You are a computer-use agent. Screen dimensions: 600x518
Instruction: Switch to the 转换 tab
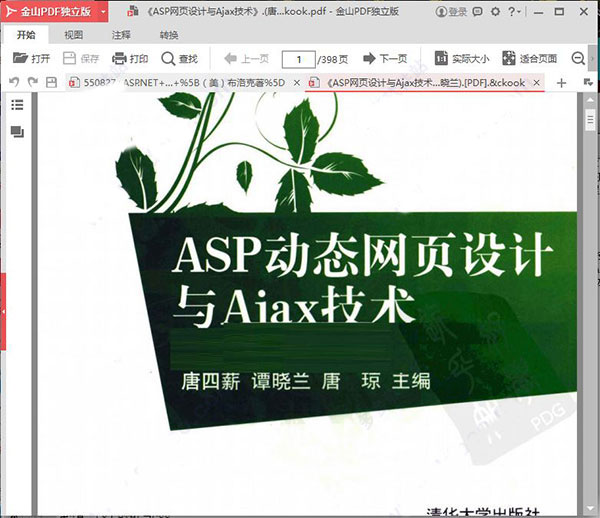[169, 35]
